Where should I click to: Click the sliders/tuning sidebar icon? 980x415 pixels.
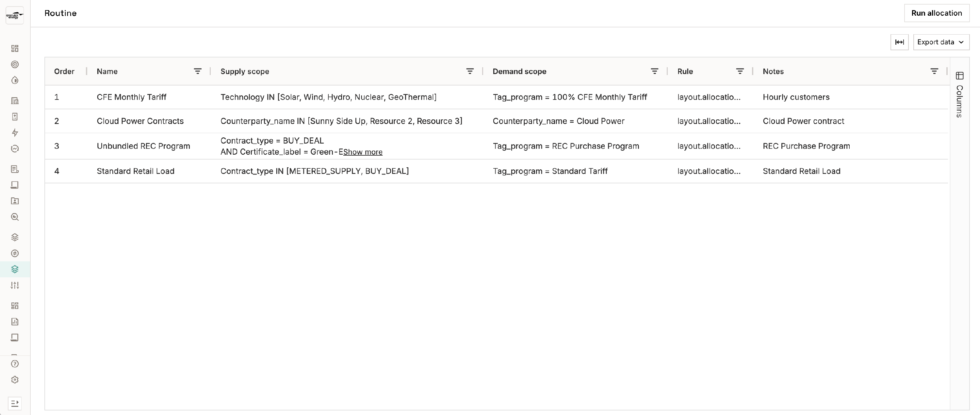point(15,285)
